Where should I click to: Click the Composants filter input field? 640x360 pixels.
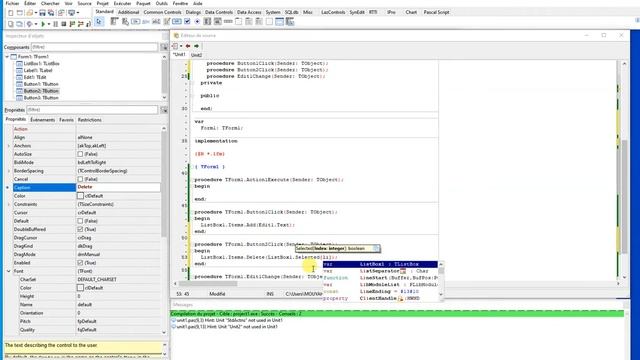[94, 47]
